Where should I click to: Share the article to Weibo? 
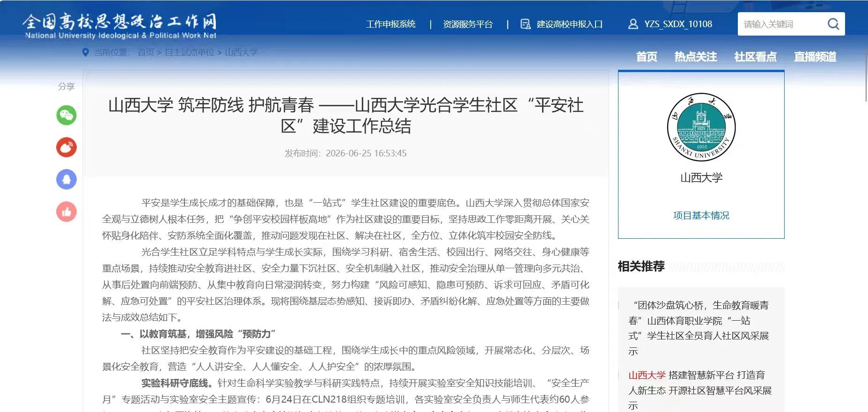pos(66,147)
